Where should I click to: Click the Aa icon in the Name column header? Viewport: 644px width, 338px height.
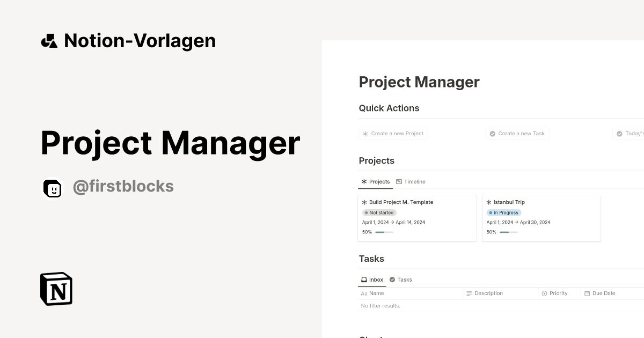[363, 293]
